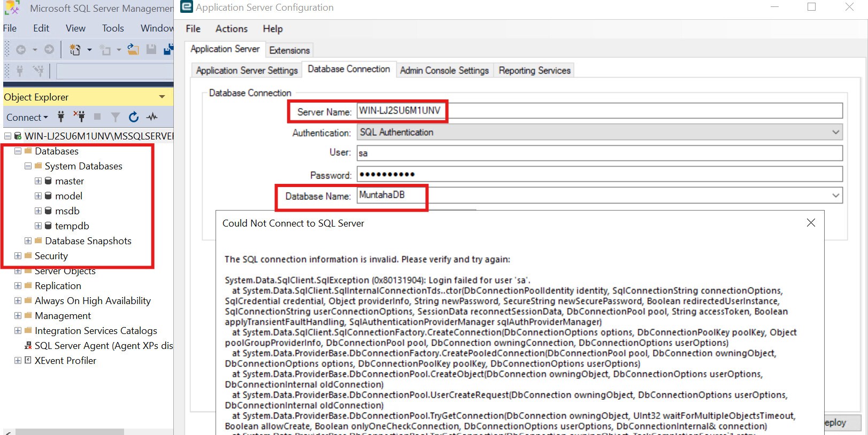Image resolution: width=868 pixels, height=435 pixels.
Task: Open the Database Name dropdown arrow
Action: (835, 196)
